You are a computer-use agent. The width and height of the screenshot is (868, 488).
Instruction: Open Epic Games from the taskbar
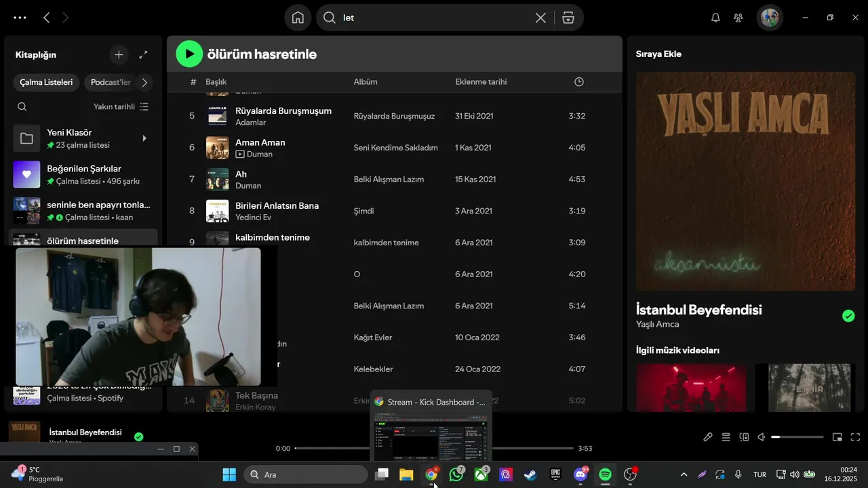555,474
